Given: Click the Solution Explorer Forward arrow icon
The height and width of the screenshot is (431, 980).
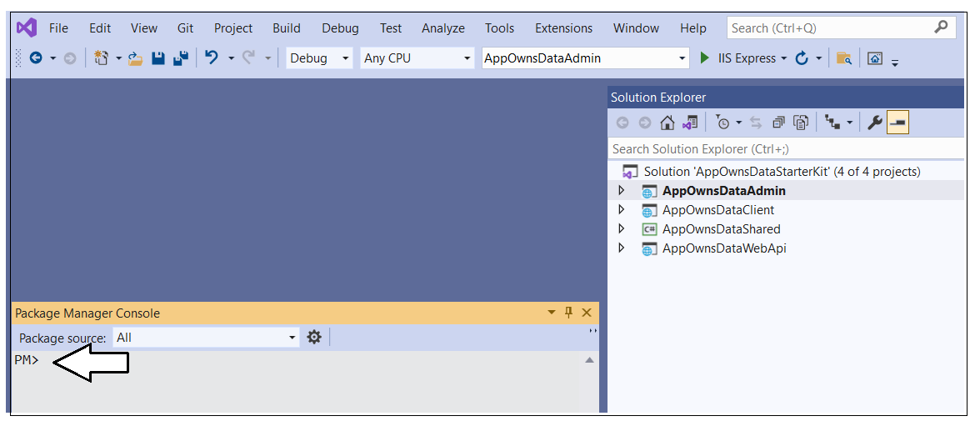Looking at the screenshot, I should tap(645, 123).
